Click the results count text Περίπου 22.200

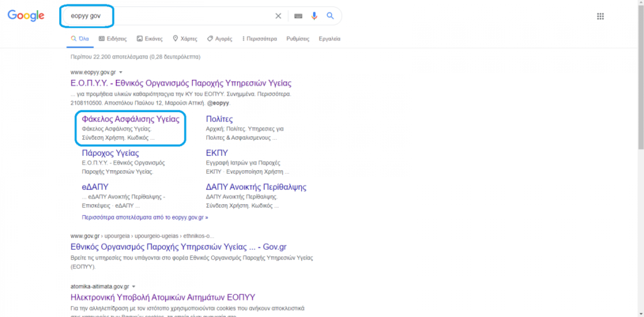pyautogui.click(x=136, y=57)
